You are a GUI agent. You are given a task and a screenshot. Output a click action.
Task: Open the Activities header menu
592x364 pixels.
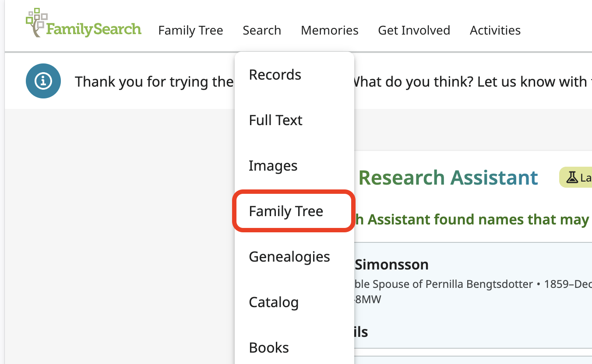click(x=495, y=30)
